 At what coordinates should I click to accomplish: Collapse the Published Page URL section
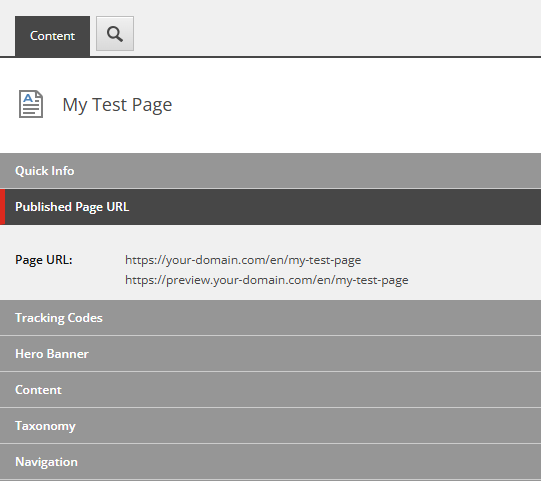pos(270,207)
